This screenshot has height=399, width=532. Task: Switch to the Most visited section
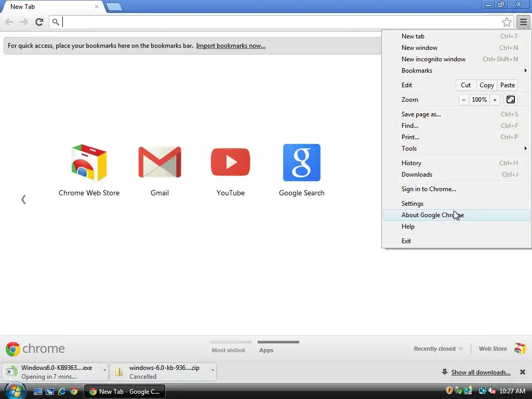[x=228, y=350]
